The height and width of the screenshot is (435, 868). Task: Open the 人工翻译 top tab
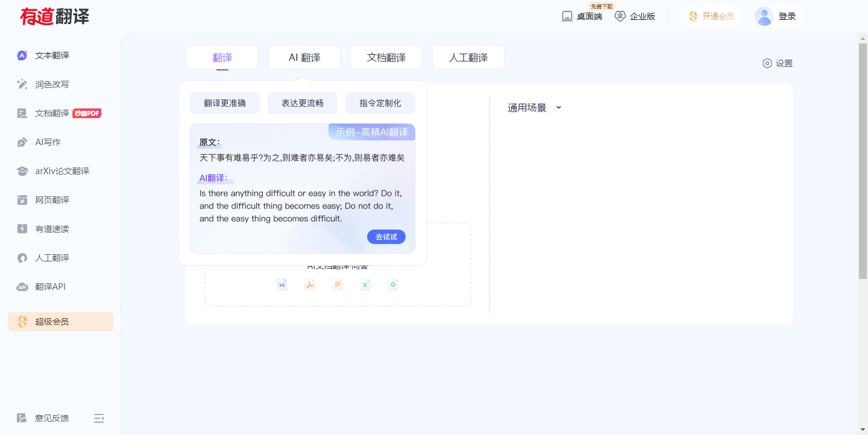468,58
